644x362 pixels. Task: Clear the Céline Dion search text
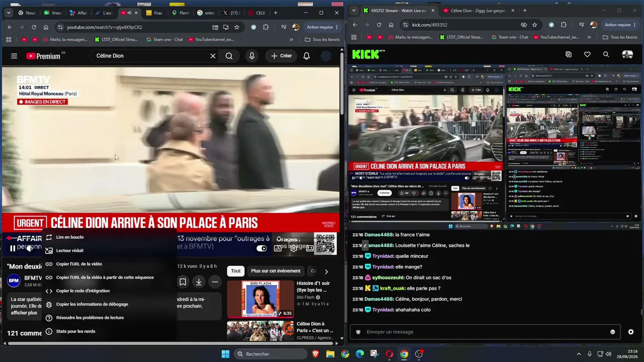pyautogui.click(x=213, y=56)
